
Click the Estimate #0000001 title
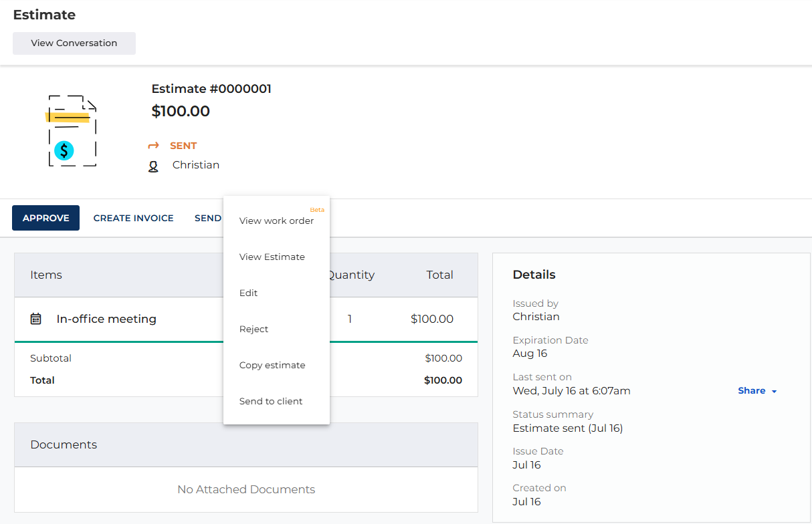point(211,89)
